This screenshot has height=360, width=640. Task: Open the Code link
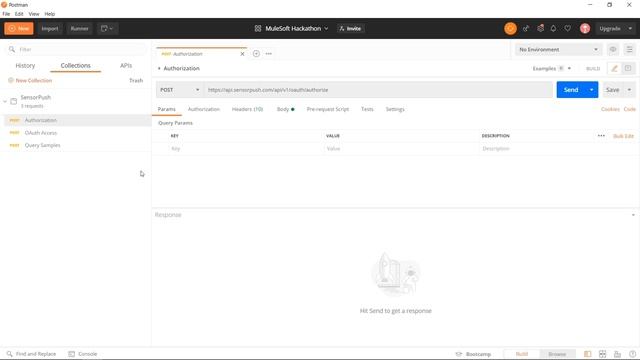coord(630,109)
